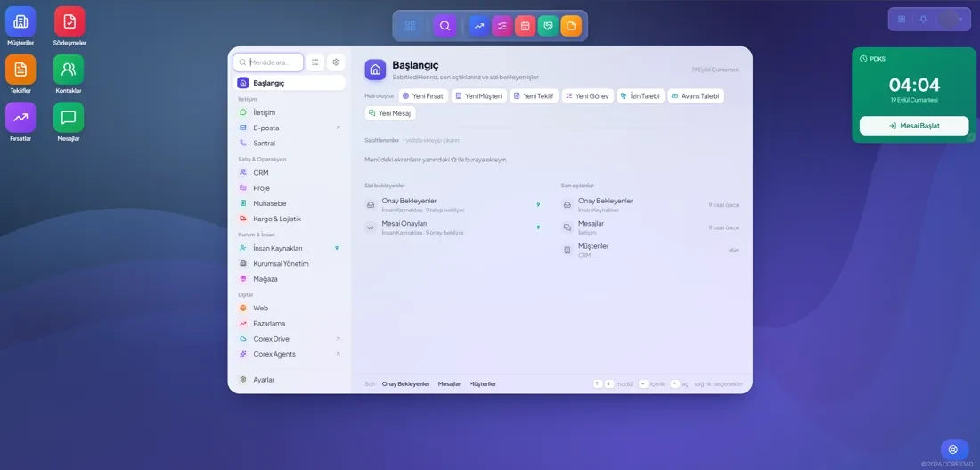This screenshot has width=980, height=470.
Task: Toggle menu list view icon beside search
Action: (315, 62)
